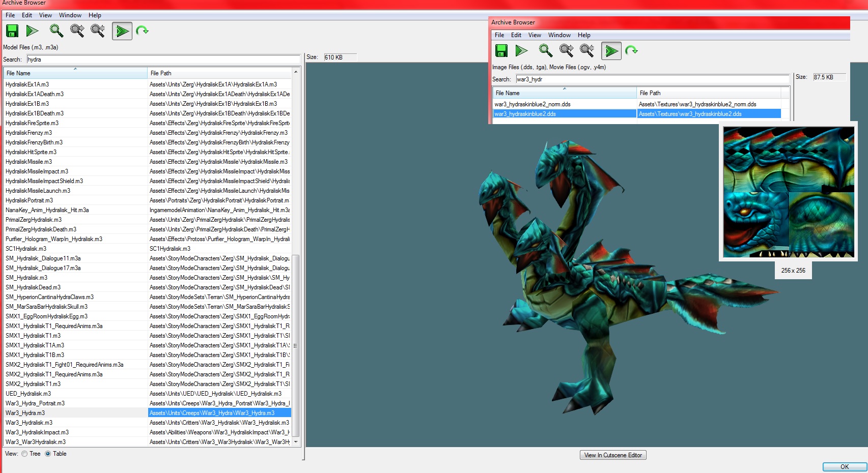The height and width of the screenshot is (473, 868).
Task: Click the curved green refresh arrow in the Image Files window
Action: pos(631,50)
